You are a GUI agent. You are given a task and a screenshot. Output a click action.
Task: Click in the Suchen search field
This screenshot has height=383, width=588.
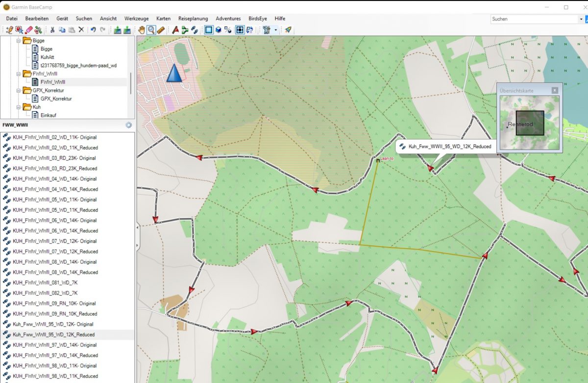tap(533, 19)
